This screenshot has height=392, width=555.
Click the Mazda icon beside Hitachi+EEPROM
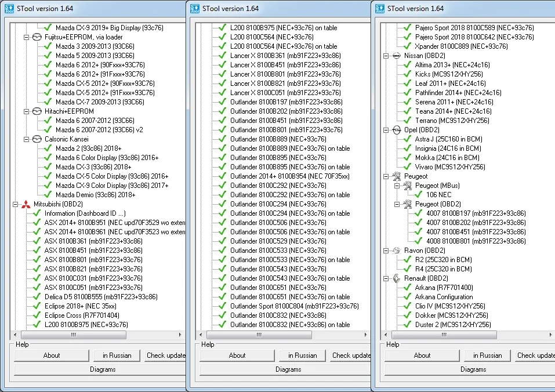37,111
